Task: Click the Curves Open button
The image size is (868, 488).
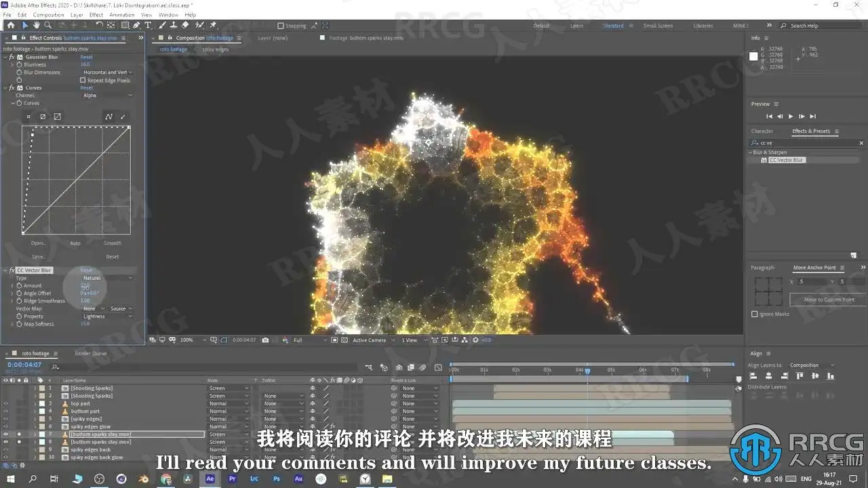Action: click(x=38, y=243)
